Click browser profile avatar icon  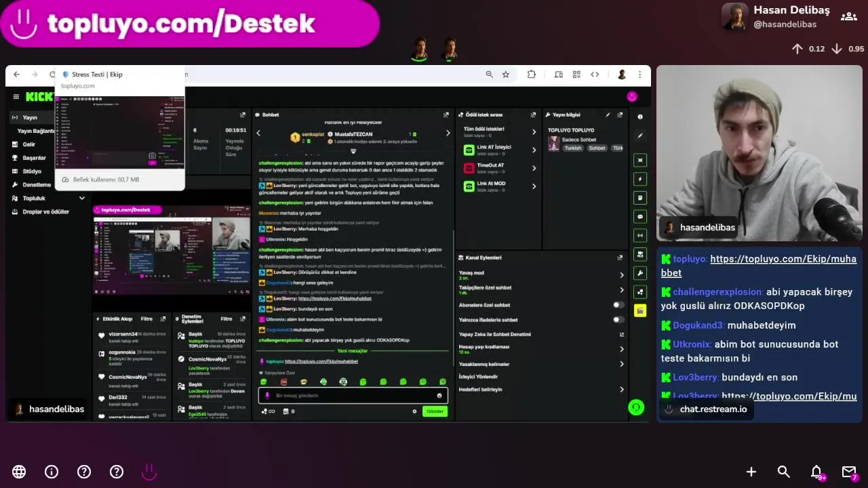(x=621, y=75)
